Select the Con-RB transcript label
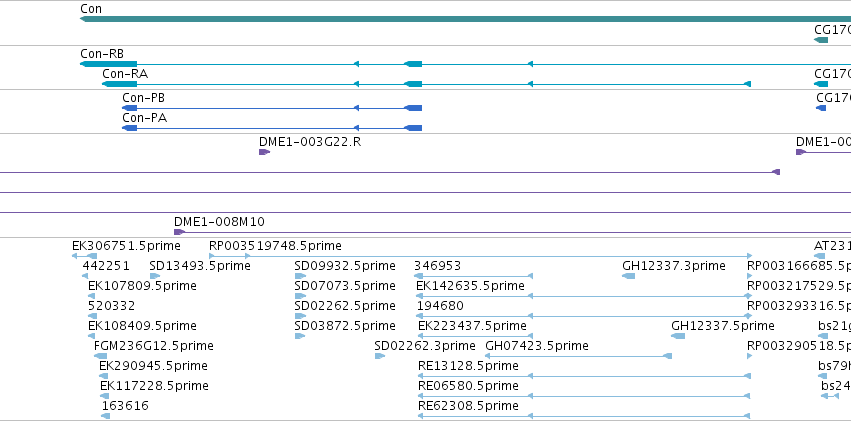 (x=102, y=54)
